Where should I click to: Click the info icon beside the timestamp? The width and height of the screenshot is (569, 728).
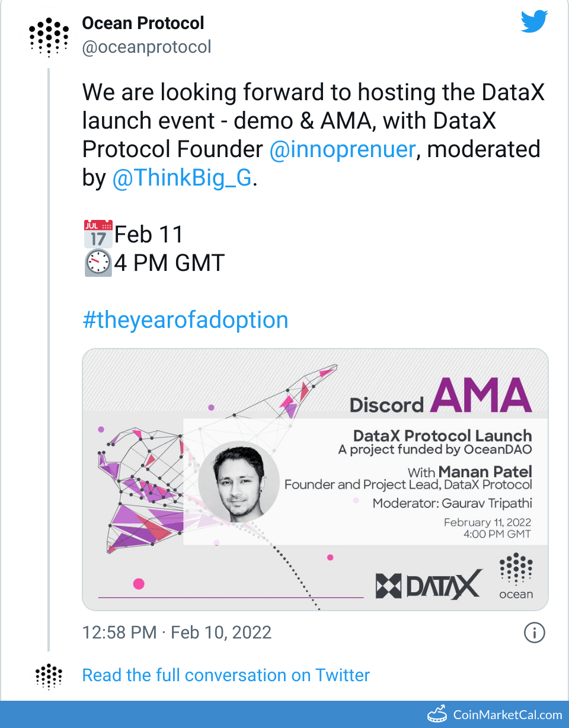pyautogui.click(x=534, y=633)
